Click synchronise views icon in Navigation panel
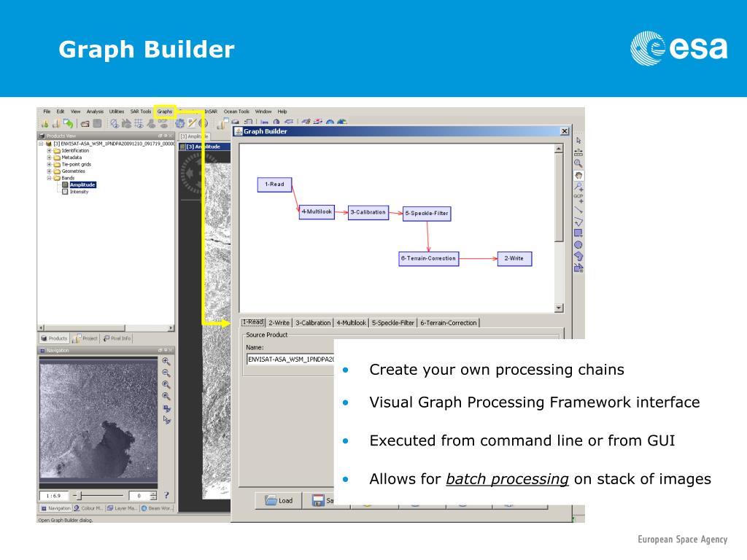Image resolution: width=747 pixels, height=560 pixels. coord(166,408)
